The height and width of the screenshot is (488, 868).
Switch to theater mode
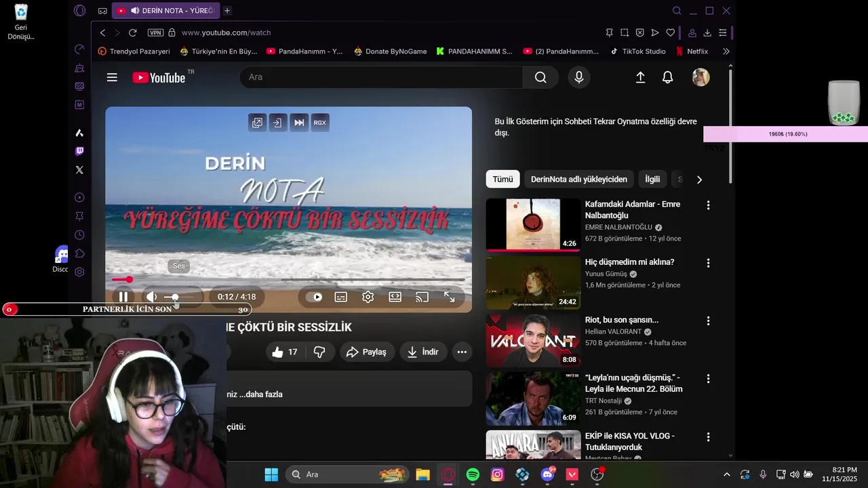(395, 297)
